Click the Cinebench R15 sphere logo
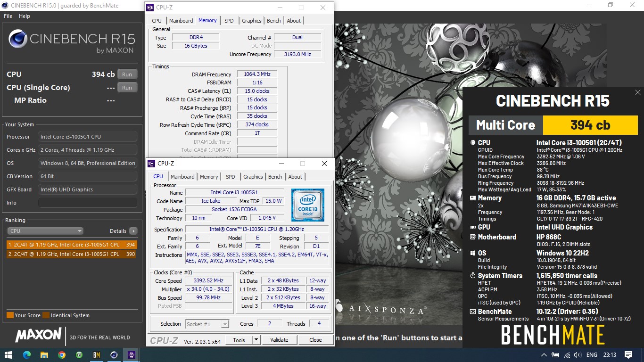Image resolution: width=644 pixels, height=362 pixels. pos(18,39)
